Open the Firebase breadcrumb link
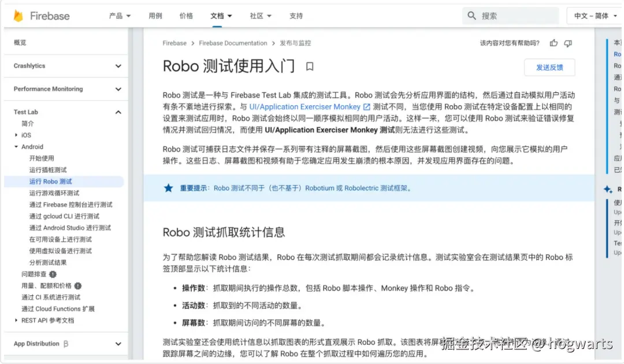Viewport: 624px width, 364px height. click(x=174, y=43)
